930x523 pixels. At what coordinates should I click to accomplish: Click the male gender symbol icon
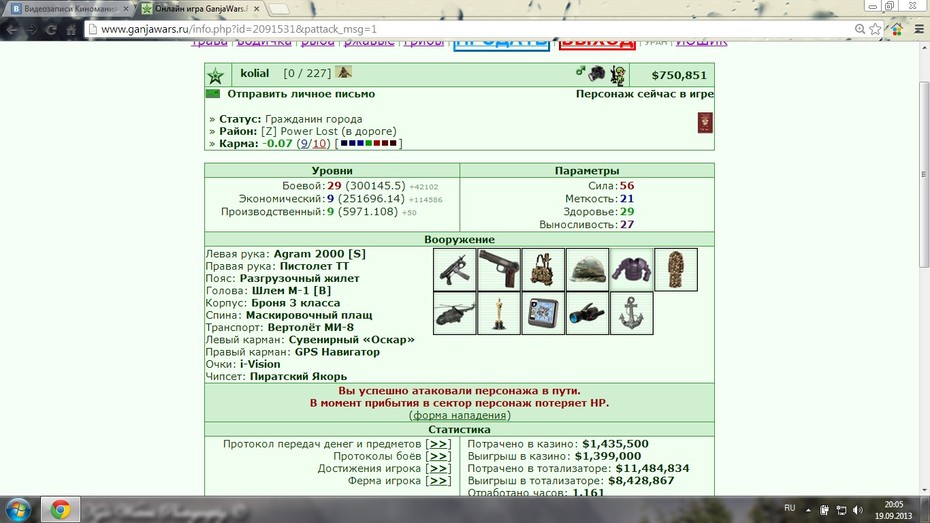coord(581,71)
